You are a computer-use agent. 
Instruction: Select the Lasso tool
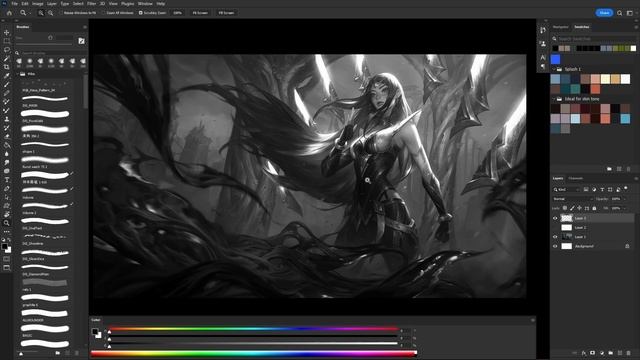point(7,50)
